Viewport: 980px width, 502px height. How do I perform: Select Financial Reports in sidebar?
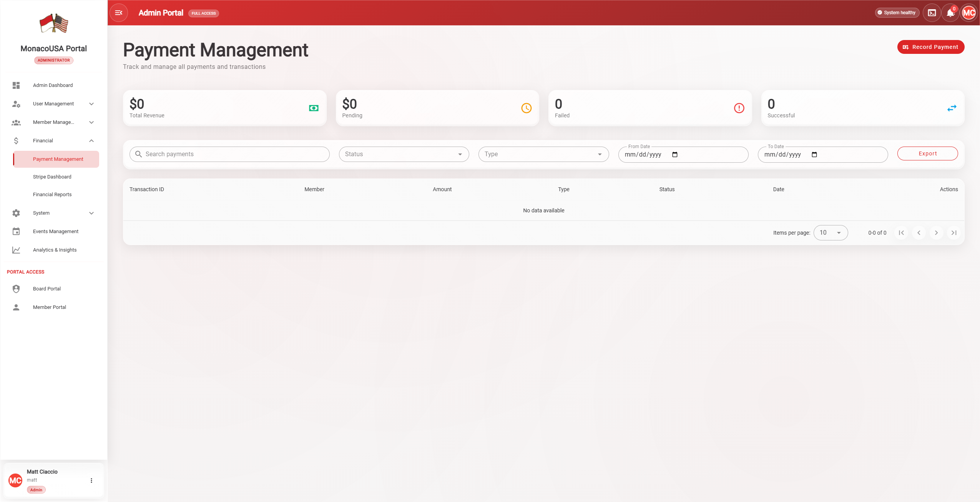52,195
